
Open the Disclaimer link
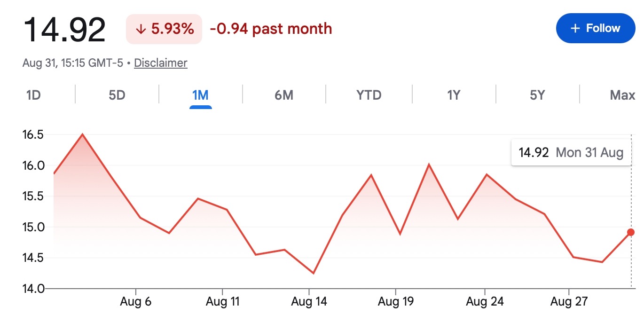(161, 63)
